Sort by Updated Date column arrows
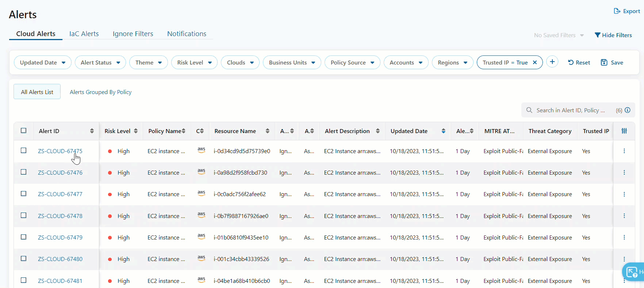Viewport: 644px width, 288px height. point(444,131)
